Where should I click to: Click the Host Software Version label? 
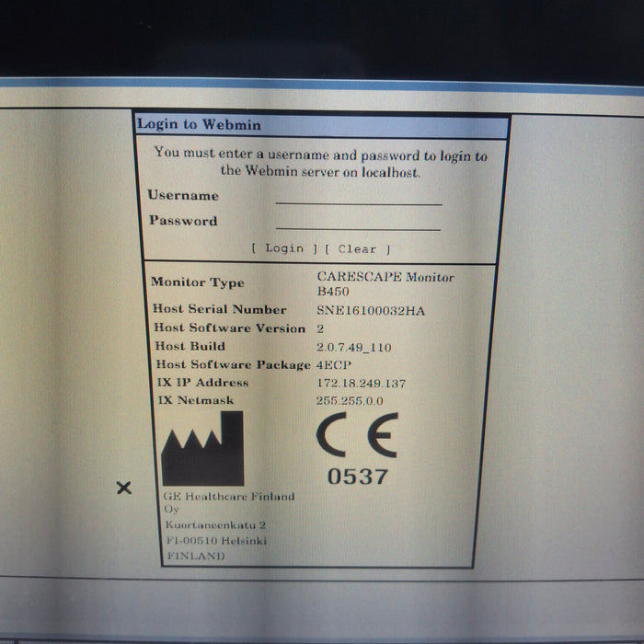(x=229, y=328)
